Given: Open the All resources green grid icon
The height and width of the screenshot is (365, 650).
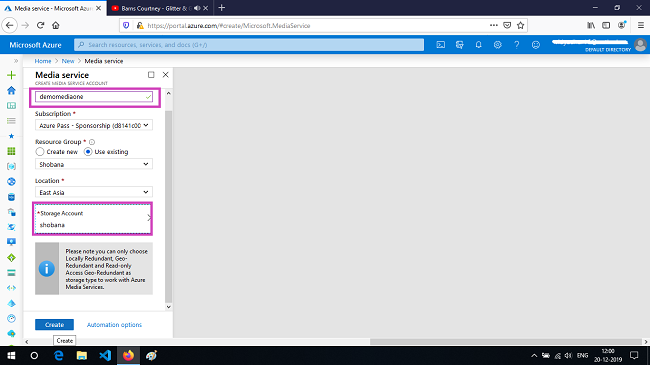Looking at the screenshot, I should pyautogui.click(x=11, y=151).
